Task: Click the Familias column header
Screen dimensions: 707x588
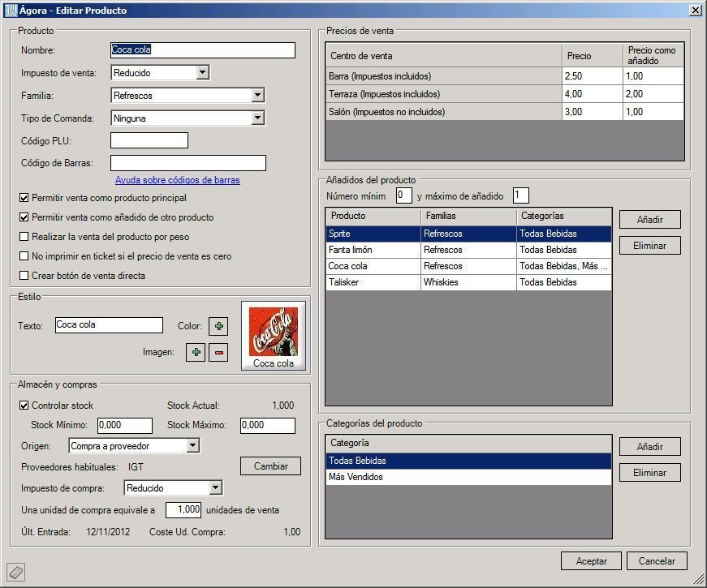Action: 468,217
